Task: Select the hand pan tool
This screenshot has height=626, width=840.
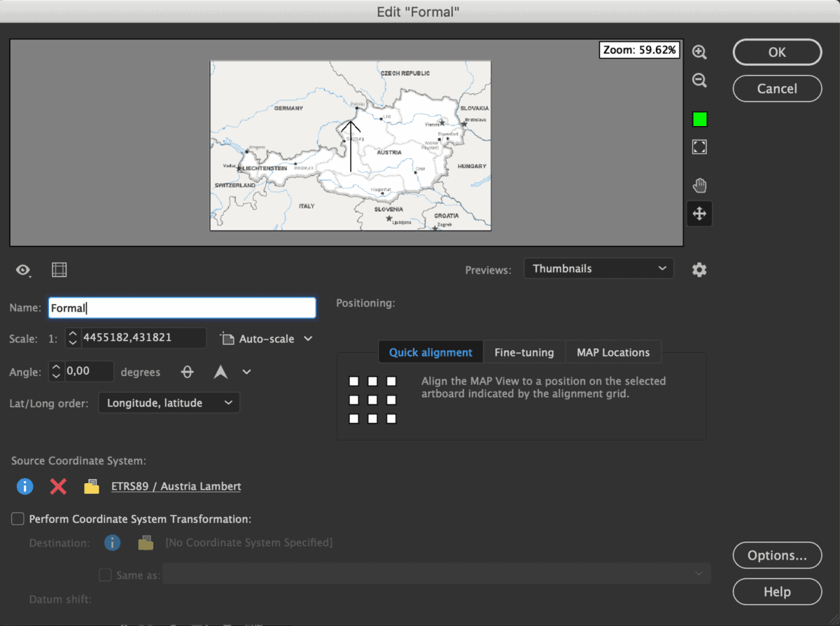Action: click(699, 185)
